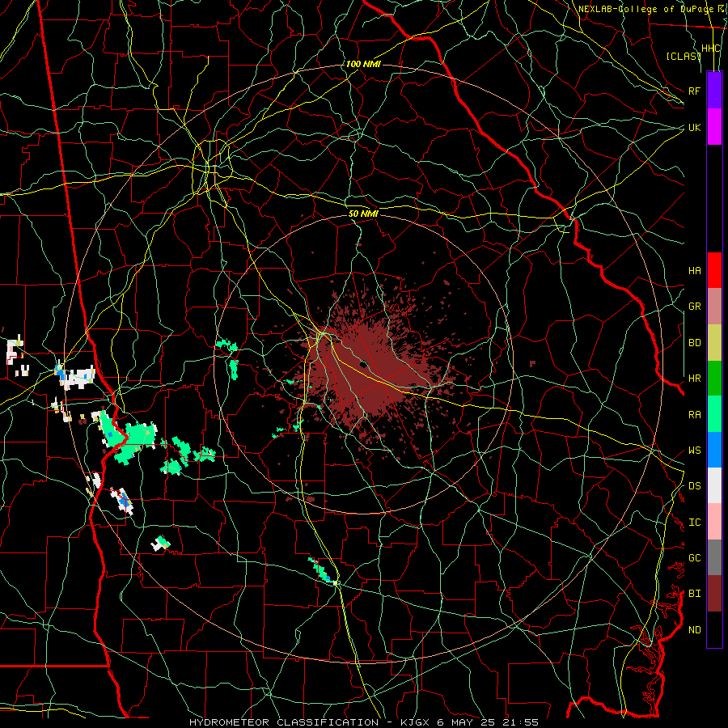The width and height of the screenshot is (728, 728).
Task: Click the '[CLAS]' units label
Action: click(684, 56)
